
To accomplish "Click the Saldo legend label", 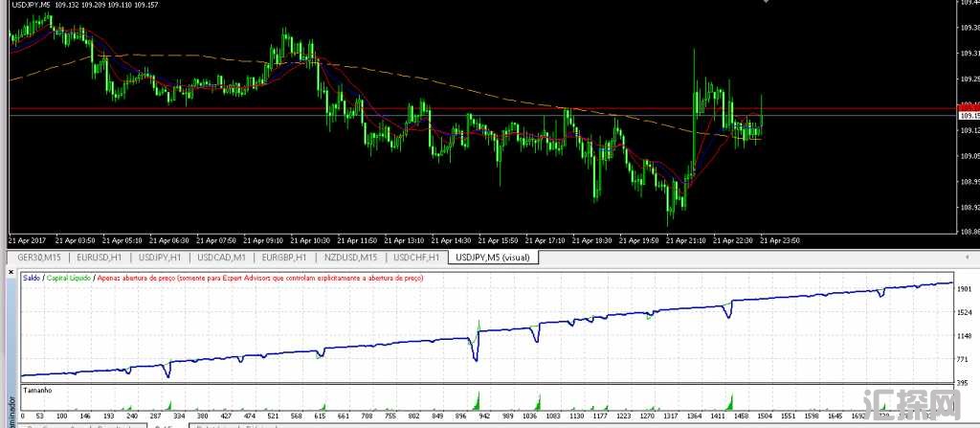I will pos(32,278).
